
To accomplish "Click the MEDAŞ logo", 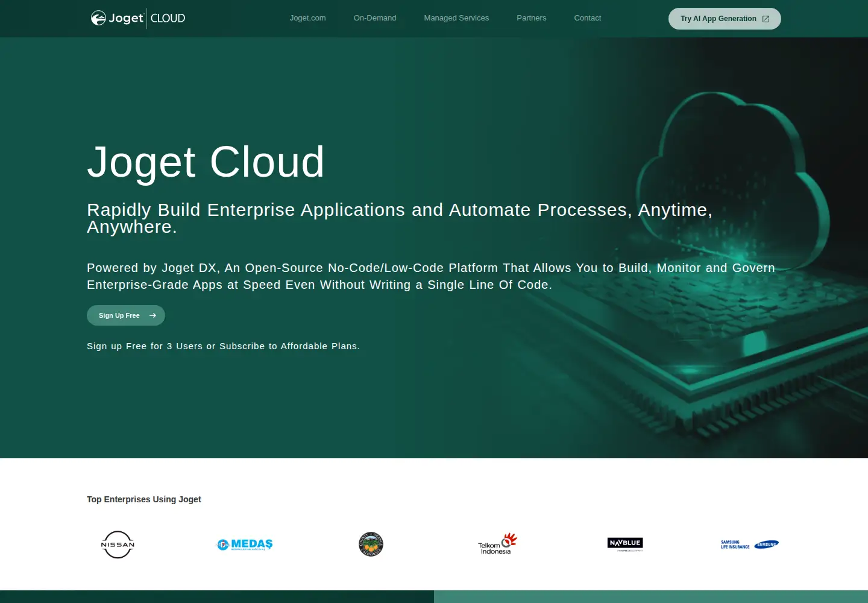I will click(245, 545).
